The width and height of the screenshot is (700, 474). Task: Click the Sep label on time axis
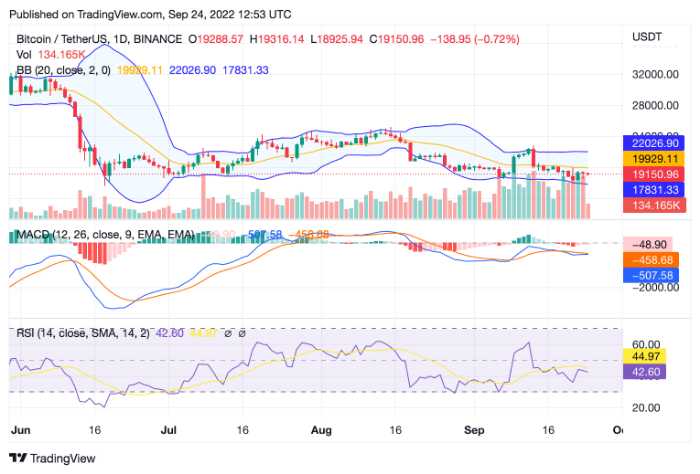click(474, 430)
